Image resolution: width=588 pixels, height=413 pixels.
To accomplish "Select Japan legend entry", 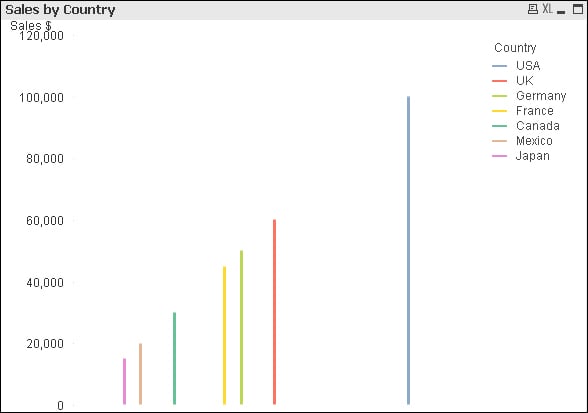I will [x=532, y=156].
